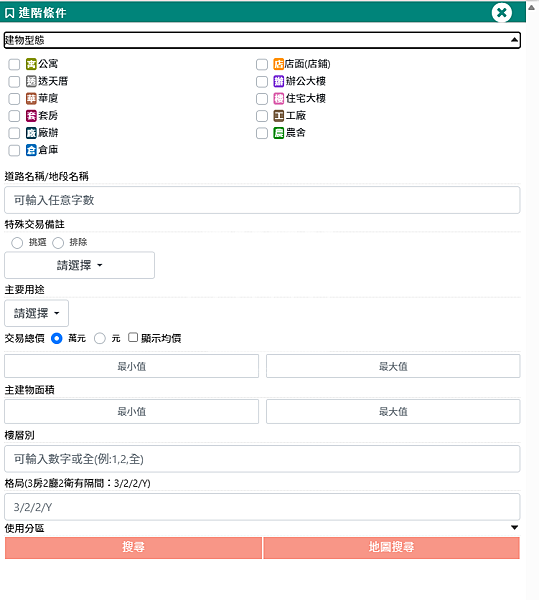Close the 進階條件 panel
The image size is (539, 600).
click(x=502, y=13)
